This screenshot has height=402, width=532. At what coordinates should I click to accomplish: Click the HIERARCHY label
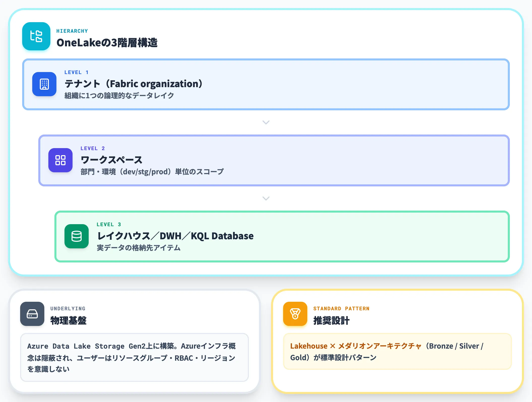pyautogui.click(x=72, y=31)
